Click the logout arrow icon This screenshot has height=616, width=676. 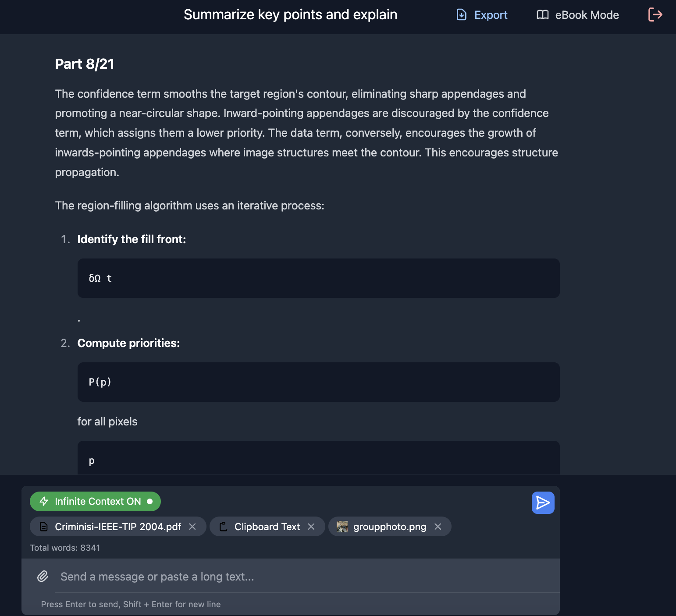(655, 14)
